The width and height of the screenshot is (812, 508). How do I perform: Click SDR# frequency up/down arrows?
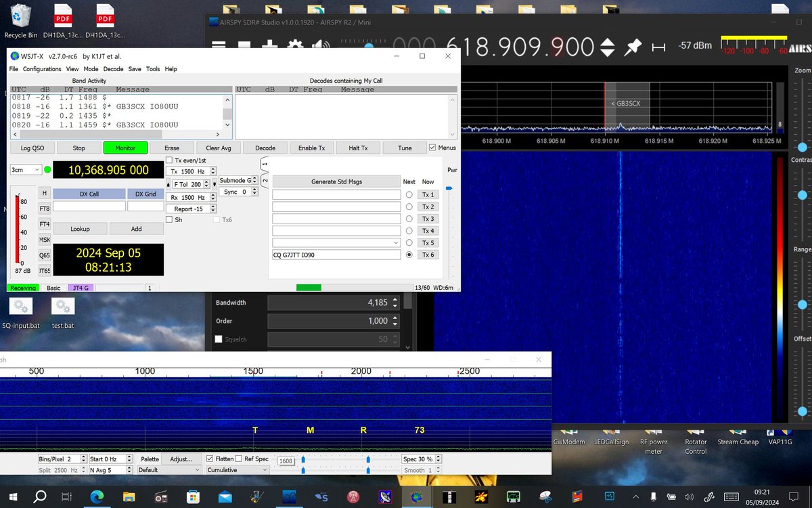click(608, 47)
